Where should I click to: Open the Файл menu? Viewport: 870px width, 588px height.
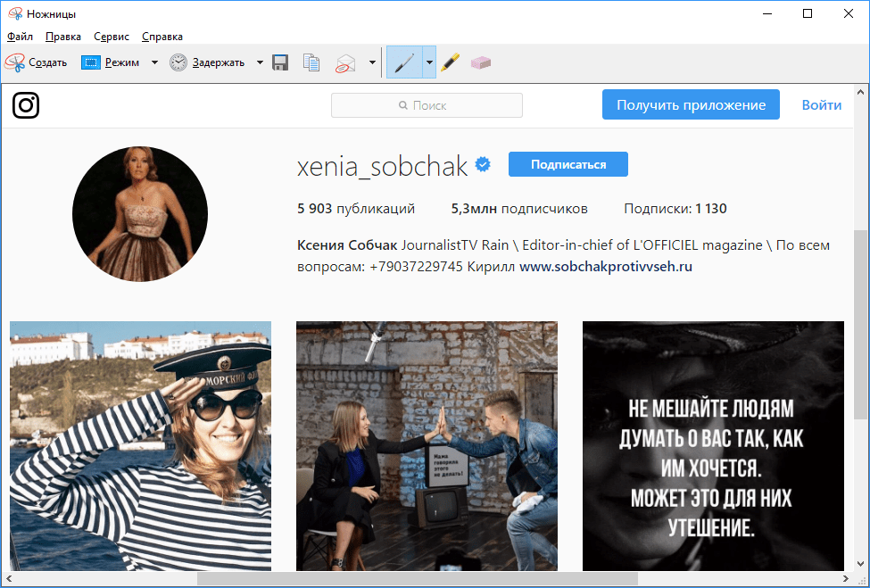click(20, 37)
